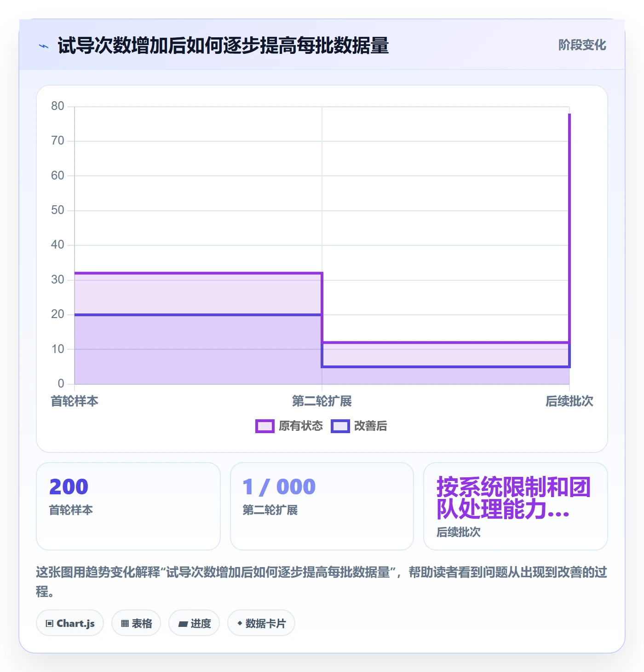Click the y-axis value 50
Viewport: 644px width, 672px height.
[x=57, y=210]
